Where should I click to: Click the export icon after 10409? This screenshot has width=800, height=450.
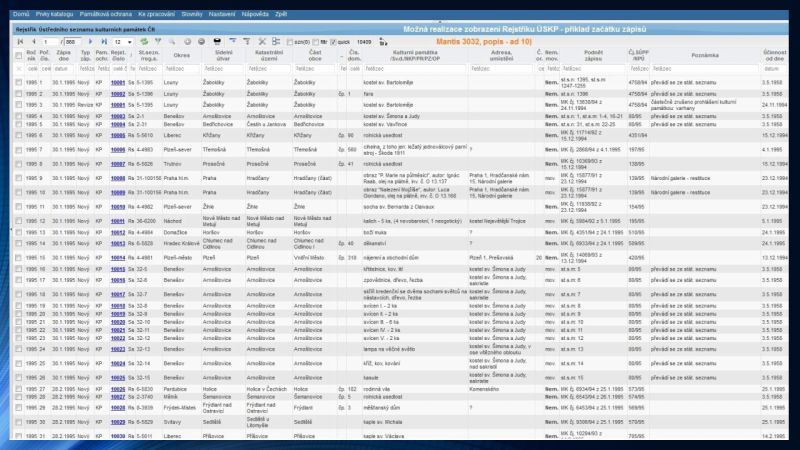pyautogui.click(x=383, y=42)
